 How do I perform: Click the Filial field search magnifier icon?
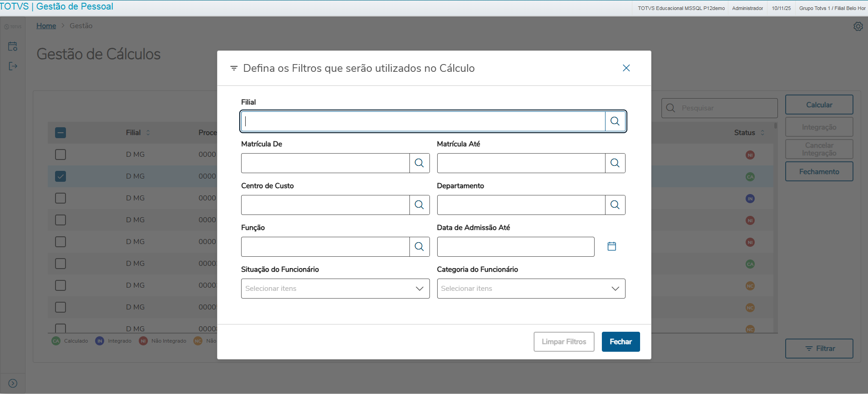tap(615, 121)
